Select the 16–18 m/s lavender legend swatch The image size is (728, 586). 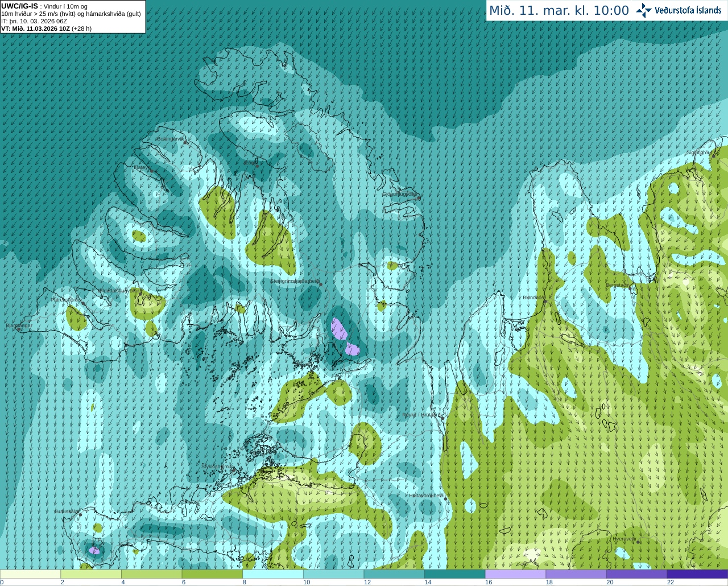515,574
